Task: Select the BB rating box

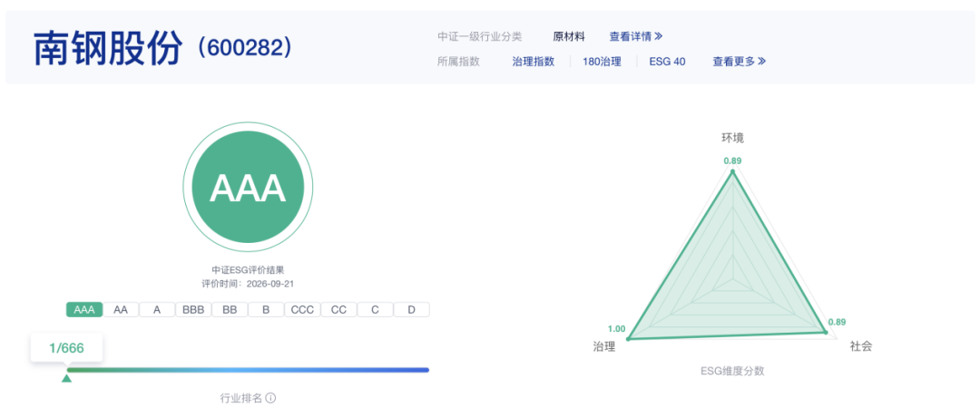Action: 230,310
